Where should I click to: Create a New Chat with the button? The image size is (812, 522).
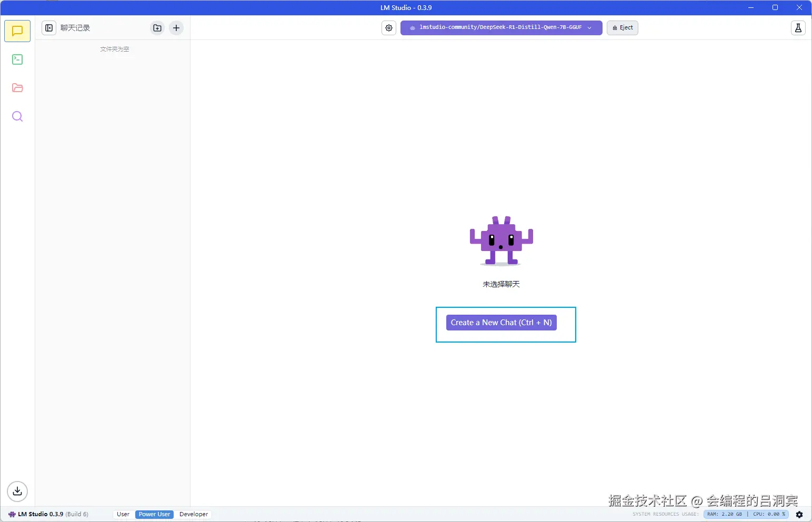click(x=500, y=322)
